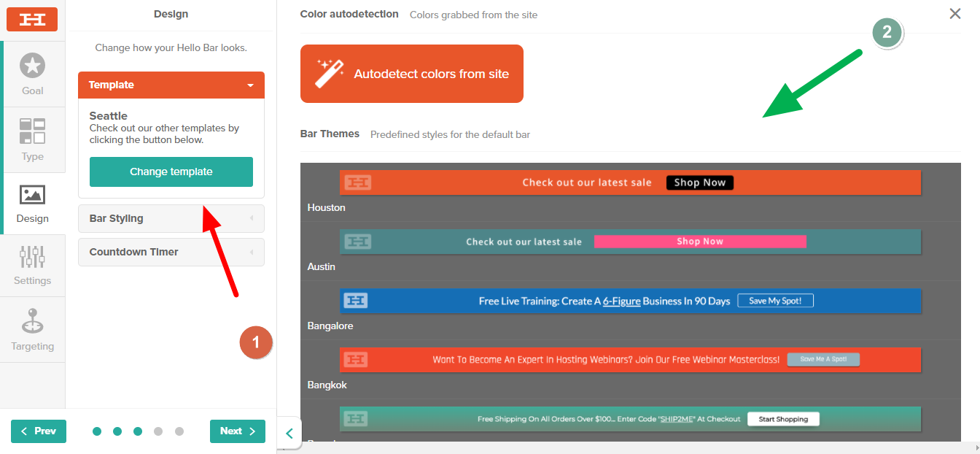Expand the Countdown Timer section
Viewport: 980px width, 454px height.
(171, 252)
